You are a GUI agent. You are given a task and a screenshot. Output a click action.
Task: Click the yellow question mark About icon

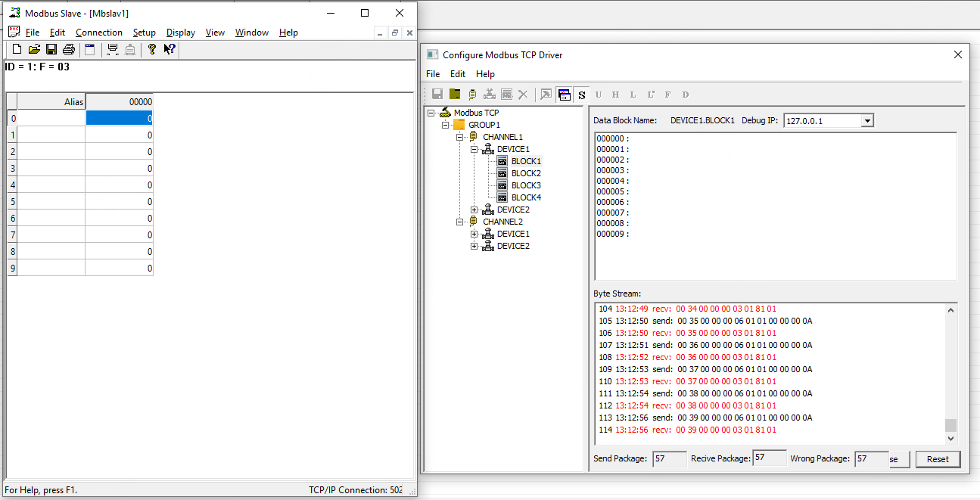(x=152, y=50)
